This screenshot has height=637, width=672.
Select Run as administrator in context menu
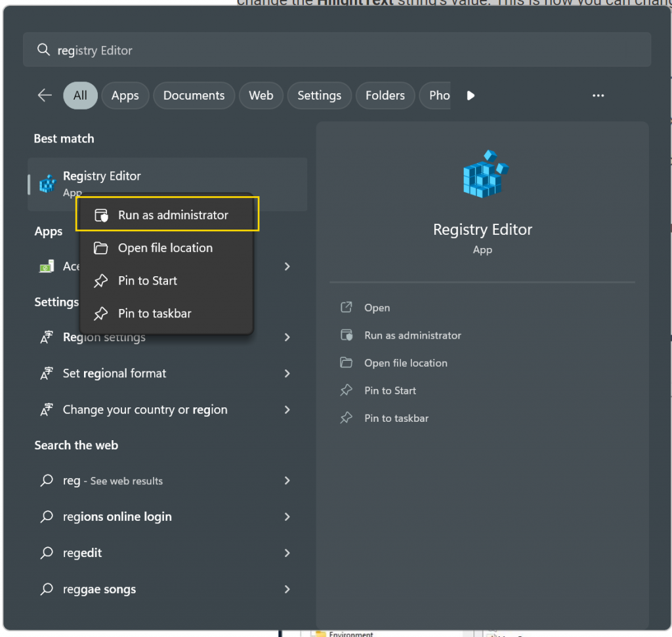pyautogui.click(x=167, y=215)
